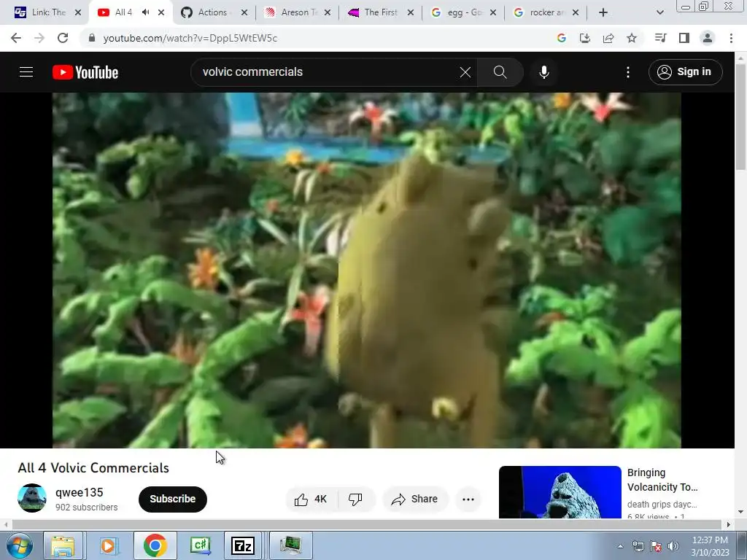The width and height of the screenshot is (747, 560).
Task: Open the YouTube hamburger guide menu
Action: pos(26,72)
